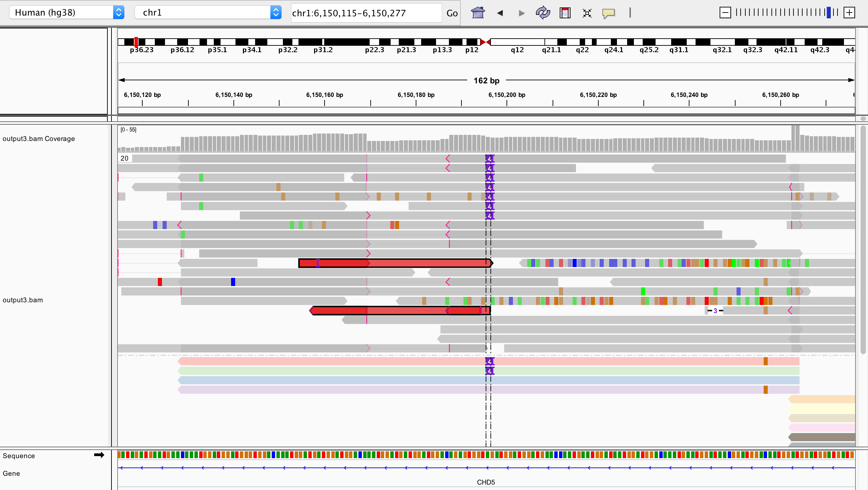Click the Home genome view icon
868x490 pixels.
478,13
